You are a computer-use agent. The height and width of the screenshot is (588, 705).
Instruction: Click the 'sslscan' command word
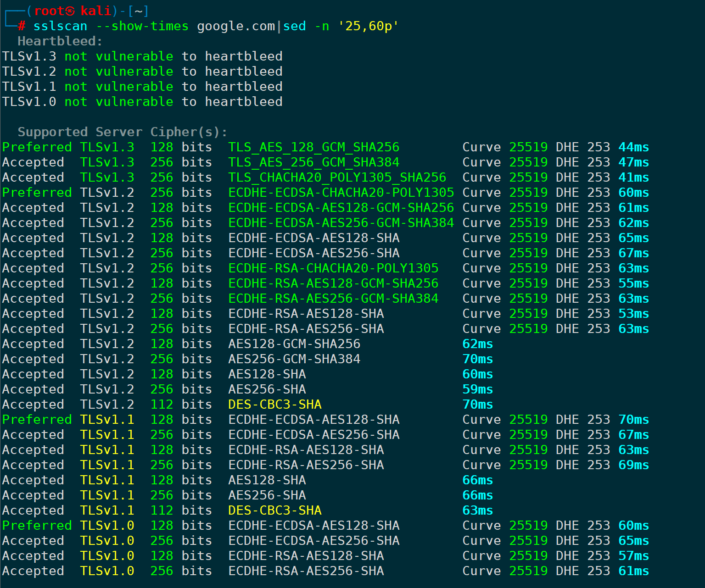click(60, 26)
